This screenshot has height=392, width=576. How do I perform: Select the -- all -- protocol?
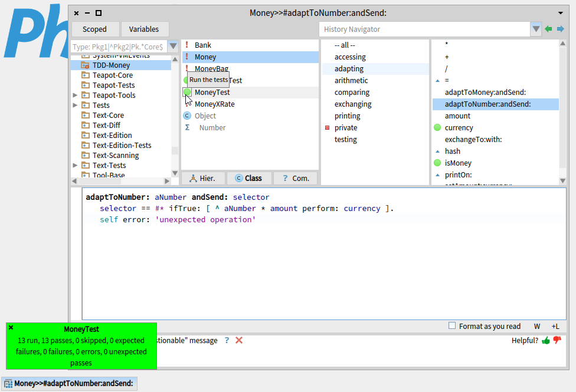point(375,45)
